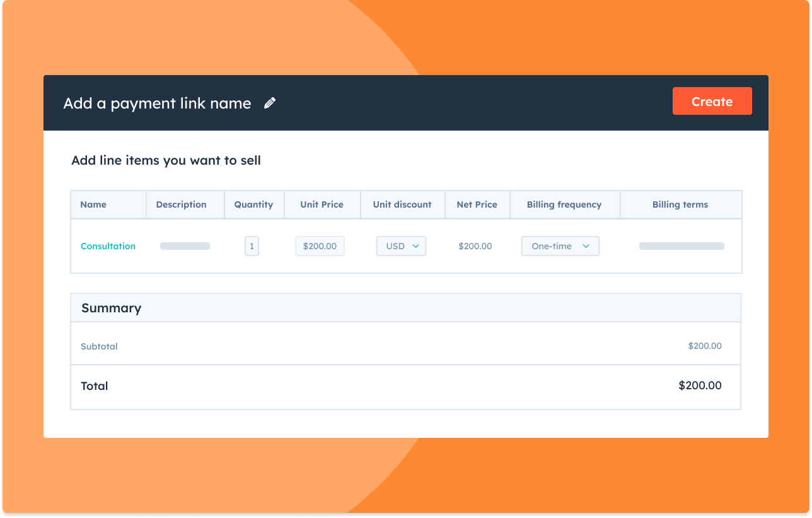812x518 pixels.
Task: Select the Quantity column header
Action: tap(253, 204)
